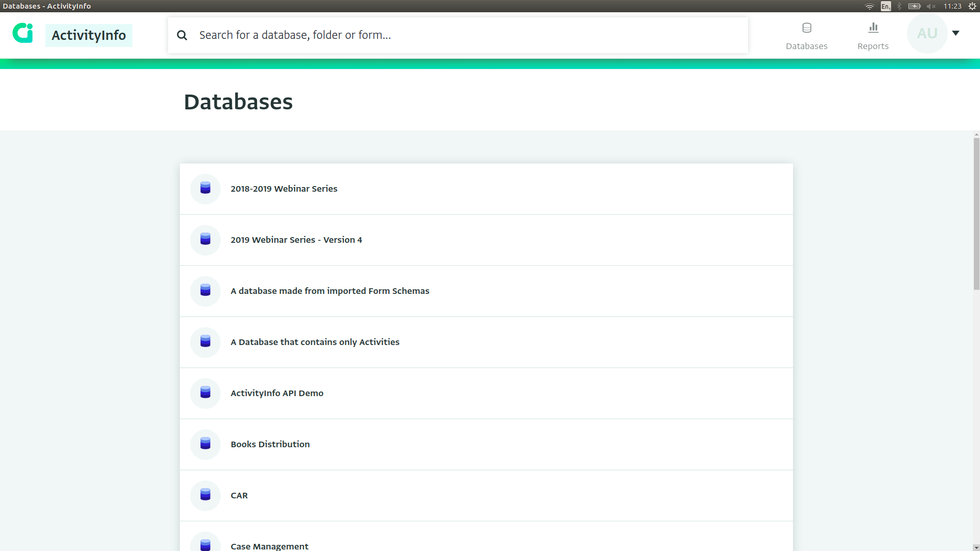Screen dimensions: 980x551
Task: Click the page vertical scrollbar thumb
Action: point(976,214)
